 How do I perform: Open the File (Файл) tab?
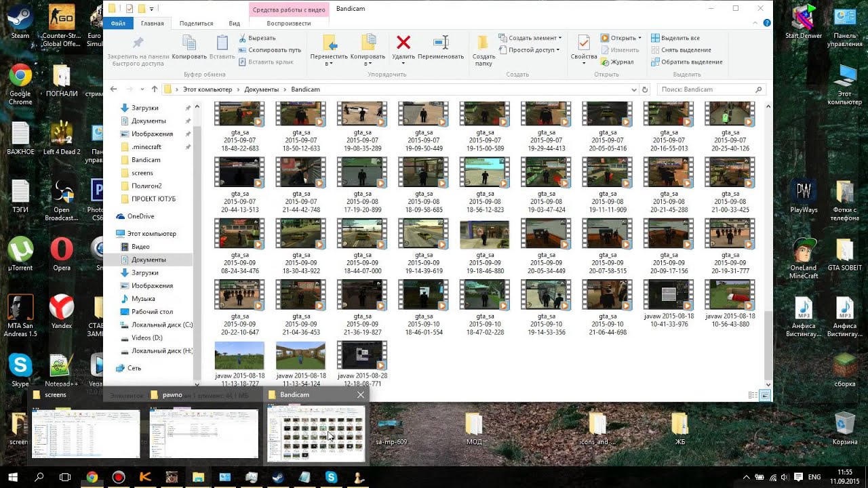pyautogui.click(x=118, y=23)
